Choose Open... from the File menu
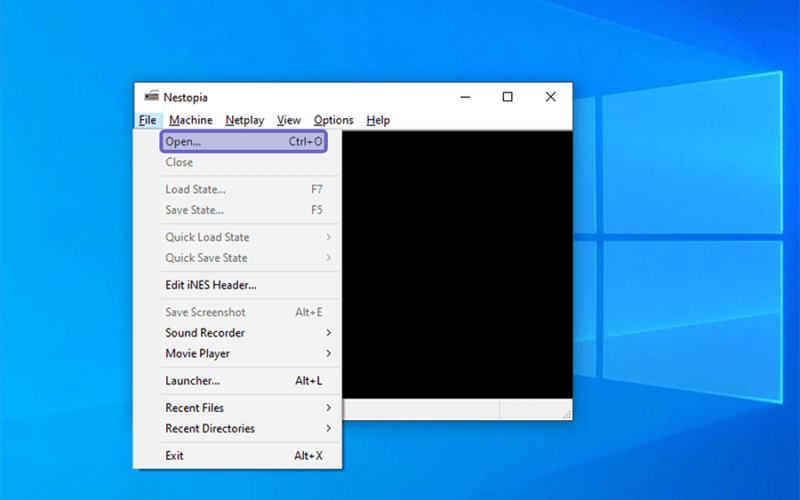This screenshot has height=500, width=800. click(243, 141)
